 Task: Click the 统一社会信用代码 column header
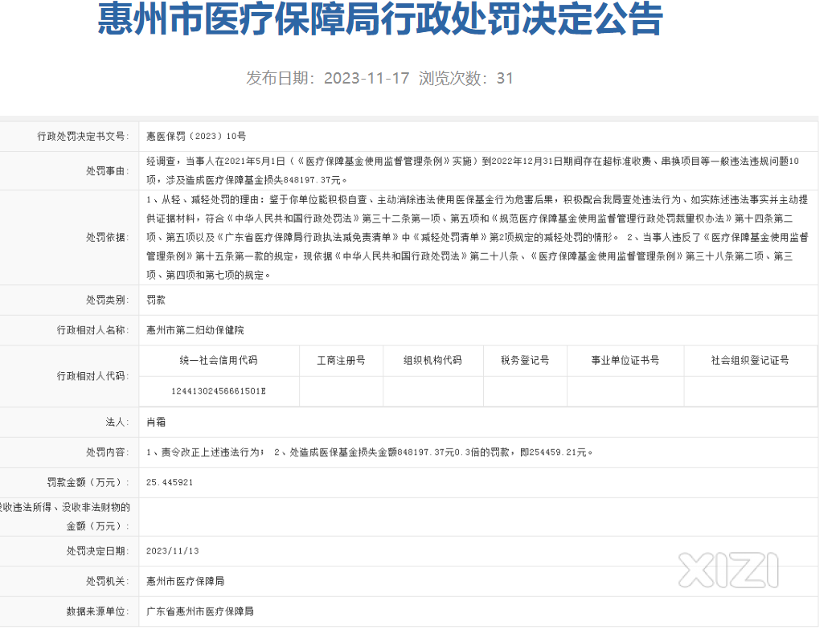click(219, 360)
